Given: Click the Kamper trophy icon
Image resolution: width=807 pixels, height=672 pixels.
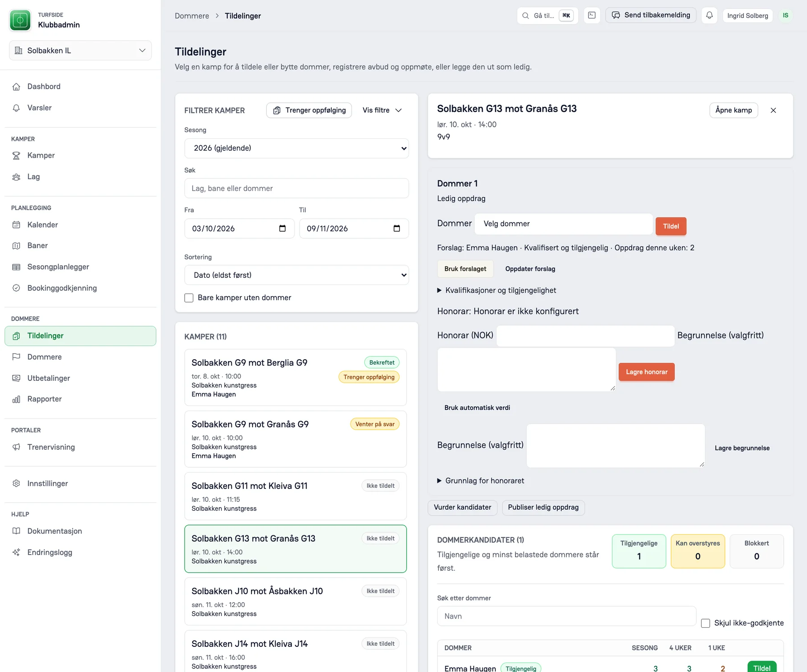Looking at the screenshot, I should [x=17, y=155].
